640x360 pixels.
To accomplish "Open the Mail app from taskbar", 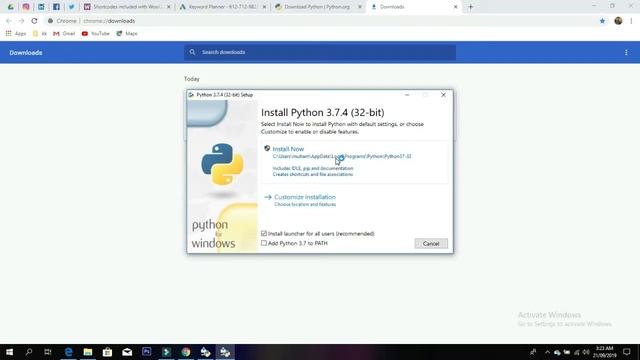I will coord(127,352).
